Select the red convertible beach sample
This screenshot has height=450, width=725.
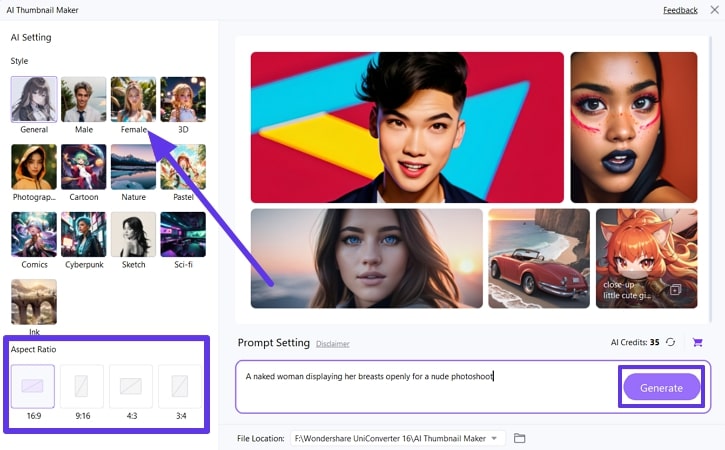[x=539, y=258]
